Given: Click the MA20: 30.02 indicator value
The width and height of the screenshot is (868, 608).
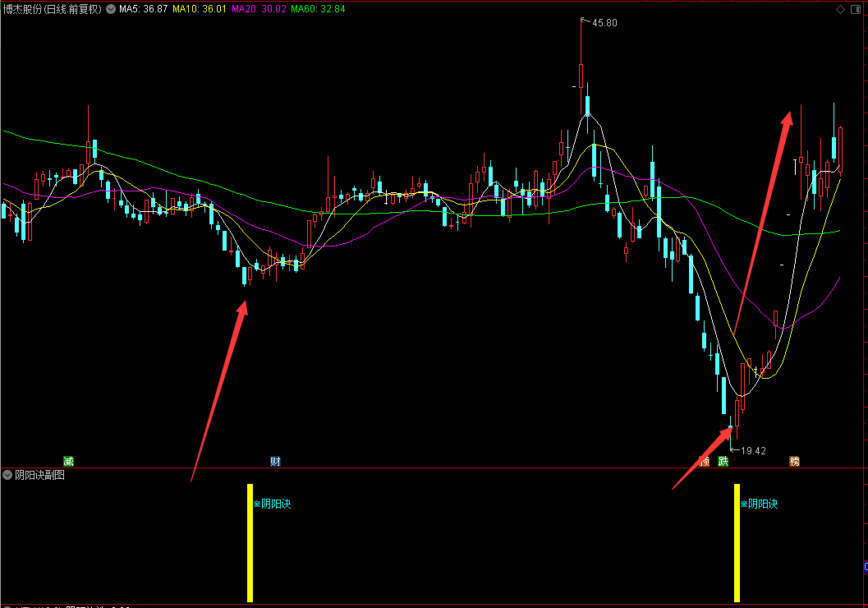Looking at the screenshot, I should click(259, 9).
